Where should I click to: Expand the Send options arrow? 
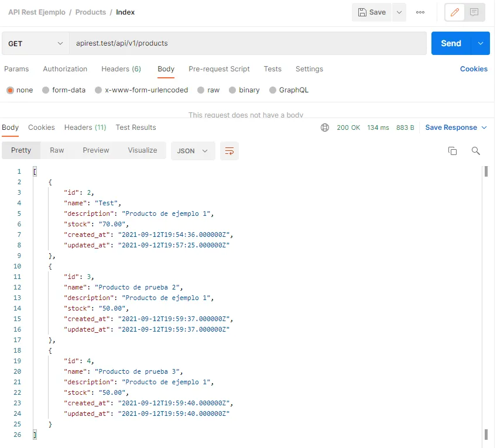[481, 43]
